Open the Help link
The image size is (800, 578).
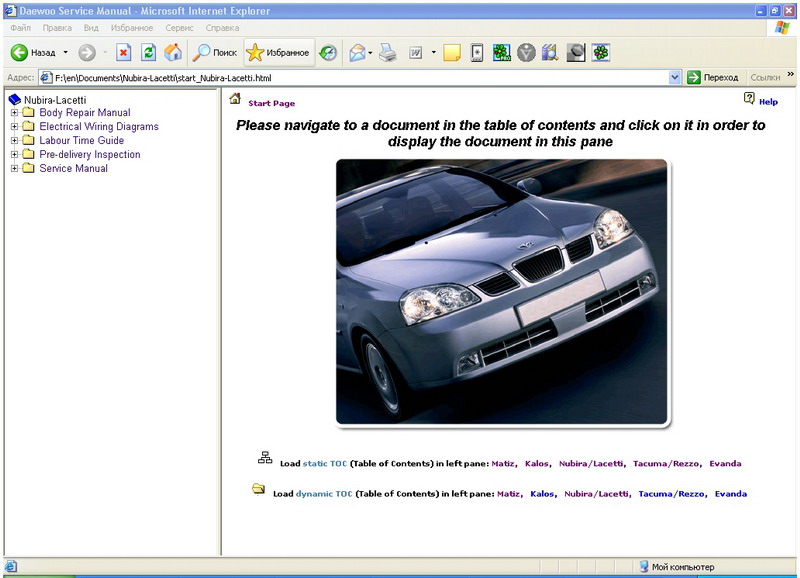point(768,102)
